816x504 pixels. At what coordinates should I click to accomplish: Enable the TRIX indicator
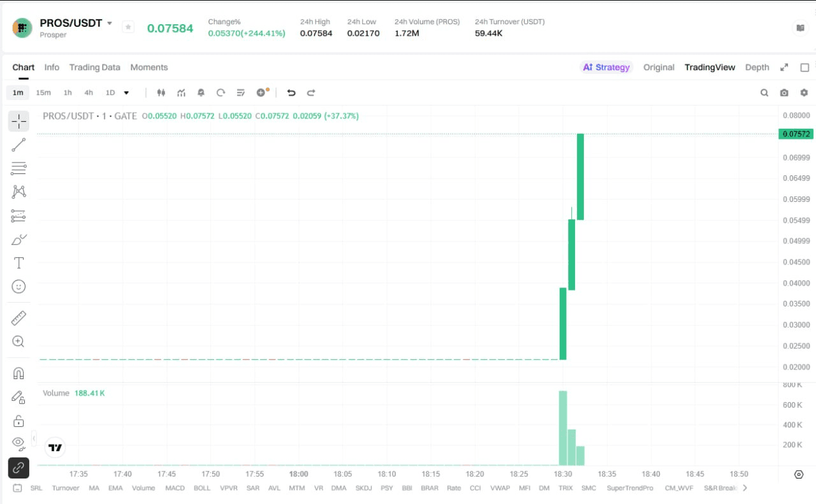[x=565, y=488]
